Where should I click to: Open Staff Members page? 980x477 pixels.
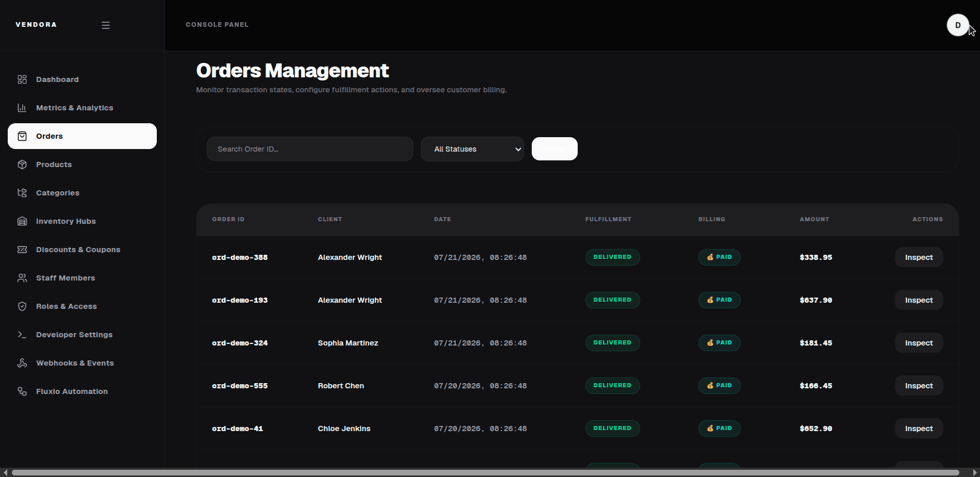83,278
